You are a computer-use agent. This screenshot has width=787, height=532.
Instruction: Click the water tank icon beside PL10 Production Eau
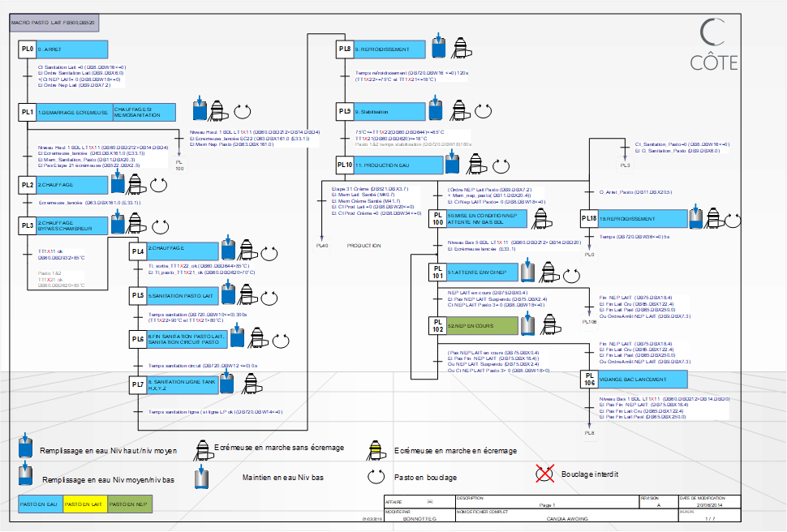tap(453, 165)
